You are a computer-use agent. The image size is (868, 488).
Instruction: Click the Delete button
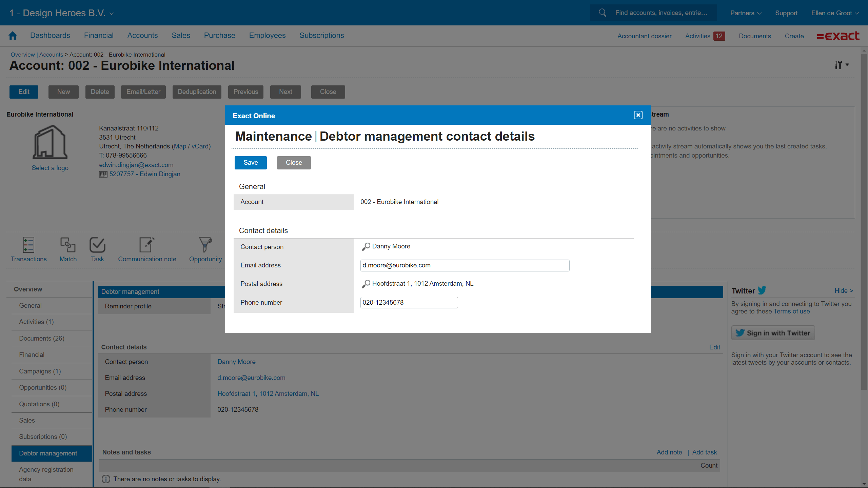[100, 92]
